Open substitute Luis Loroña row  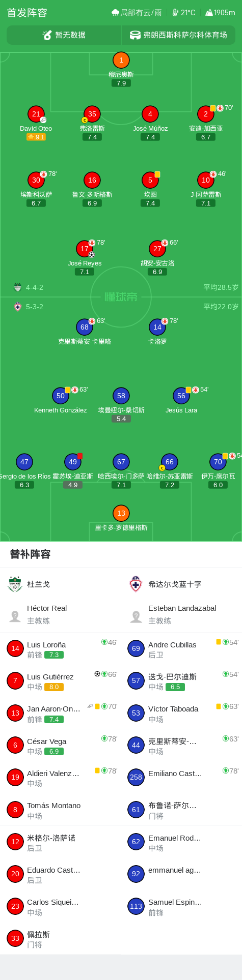click(60, 649)
